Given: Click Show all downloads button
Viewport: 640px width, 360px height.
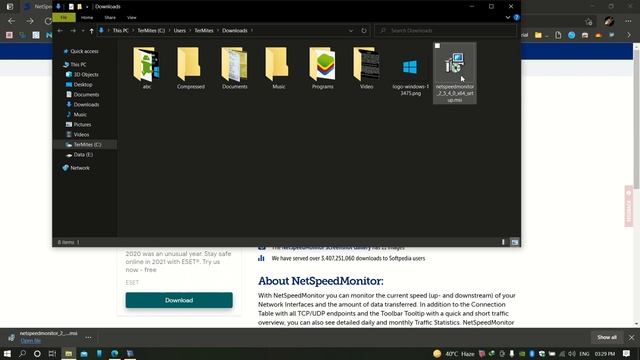Looking at the screenshot, I should (607, 337).
